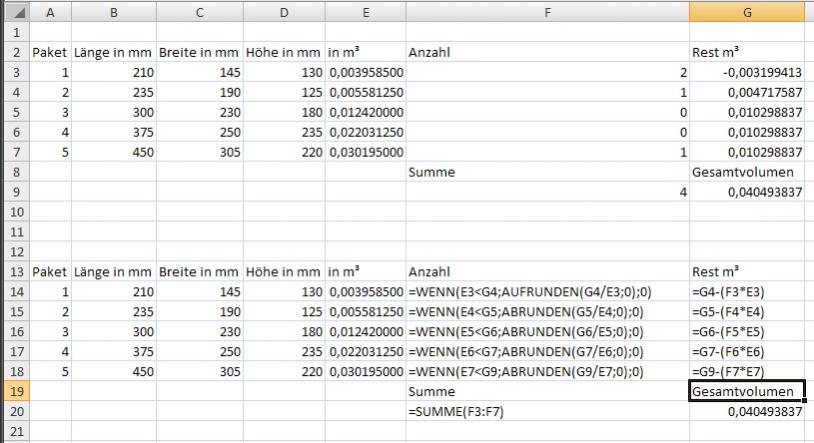Viewport: 814px width, 443px height.
Task: Click the cell showing -0,003199413
Action: click(x=747, y=71)
